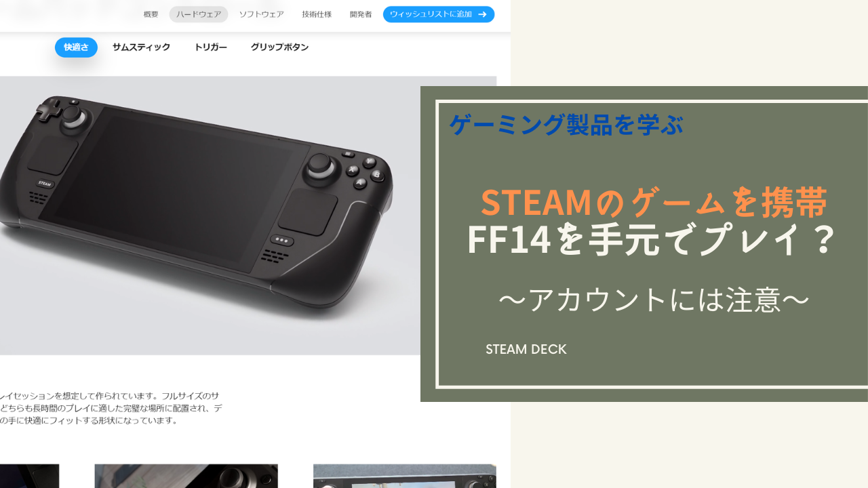This screenshot has height=488, width=868.
Task: Select the 快適さ pill button
Action: (x=76, y=47)
